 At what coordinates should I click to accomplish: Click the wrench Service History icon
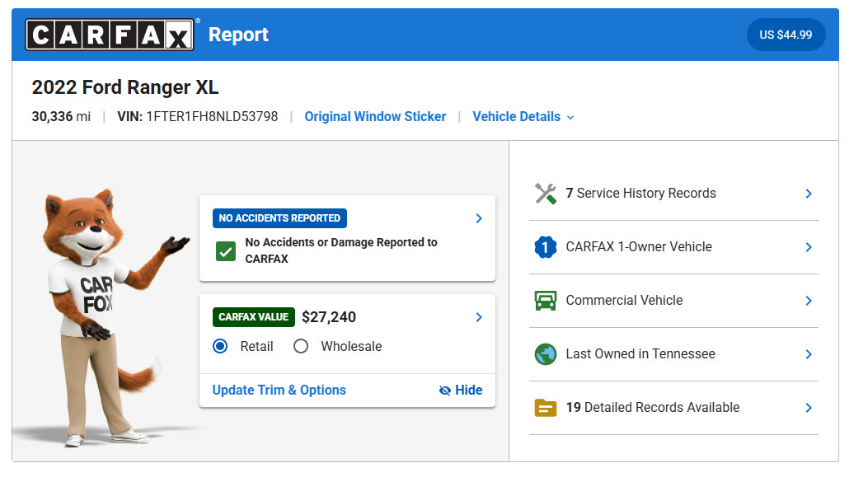coord(545,193)
